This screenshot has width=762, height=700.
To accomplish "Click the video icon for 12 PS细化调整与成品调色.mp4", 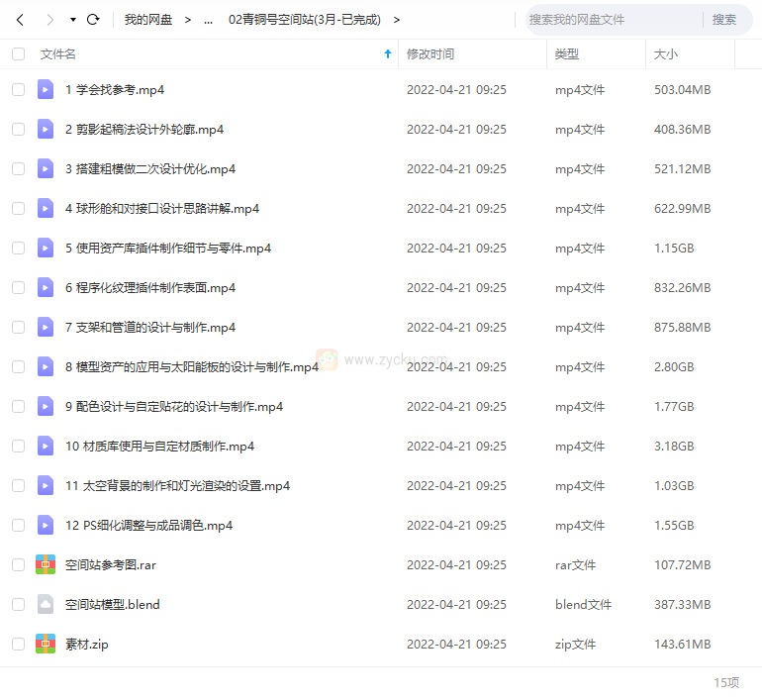I will tap(46, 526).
